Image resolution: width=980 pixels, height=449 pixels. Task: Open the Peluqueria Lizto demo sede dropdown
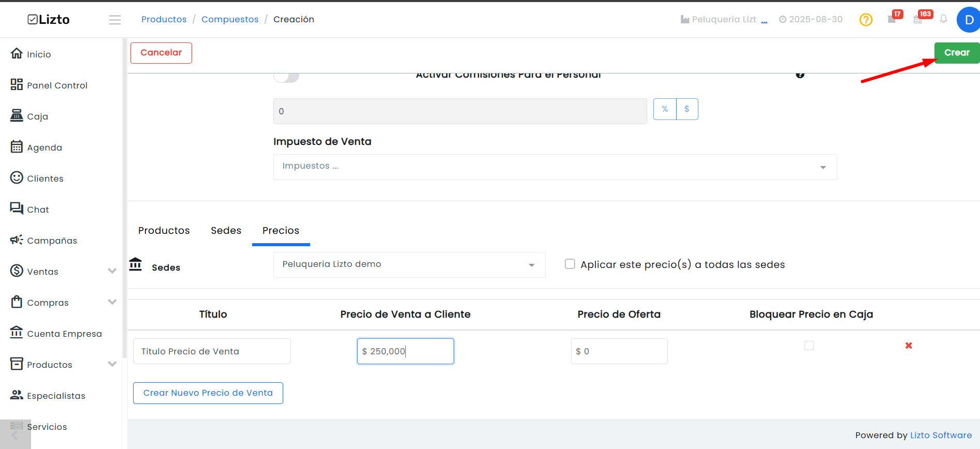tap(409, 265)
